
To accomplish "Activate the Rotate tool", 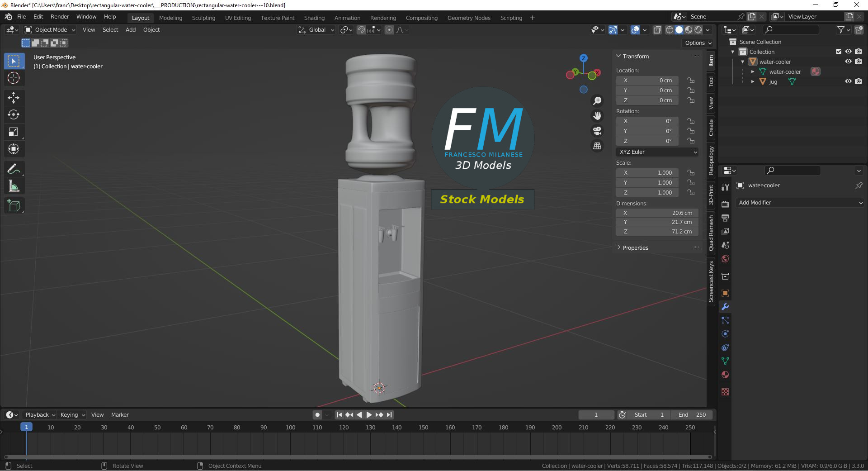I will tap(14, 114).
